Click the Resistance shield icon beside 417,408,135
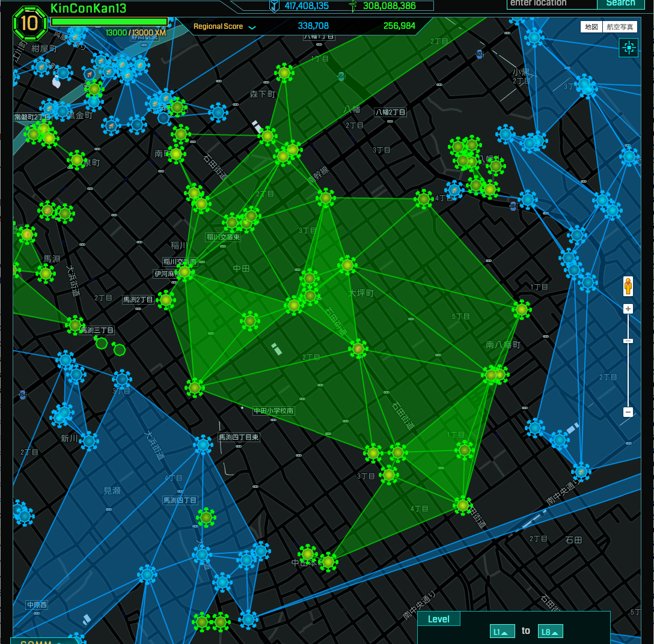The image size is (654, 644). [274, 5]
